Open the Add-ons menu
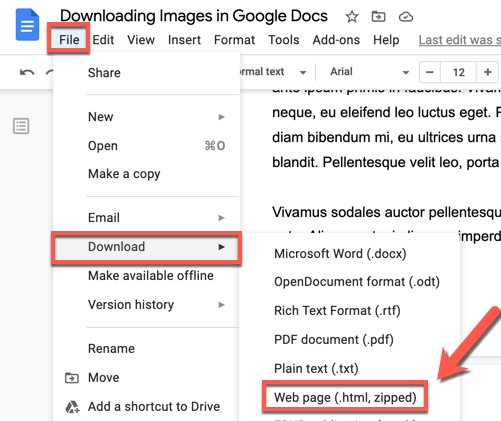Image resolution: width=501 pixels, height=421 pixels. pos(336,40)
